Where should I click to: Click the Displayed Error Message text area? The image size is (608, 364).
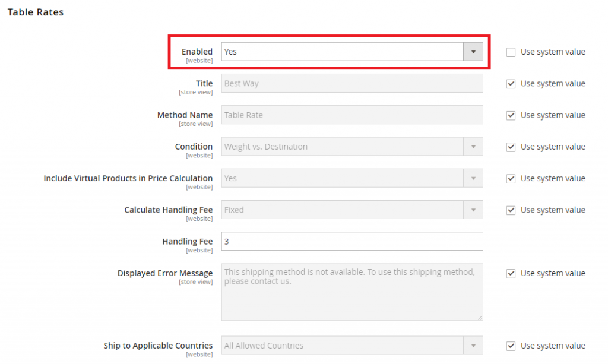351,291
